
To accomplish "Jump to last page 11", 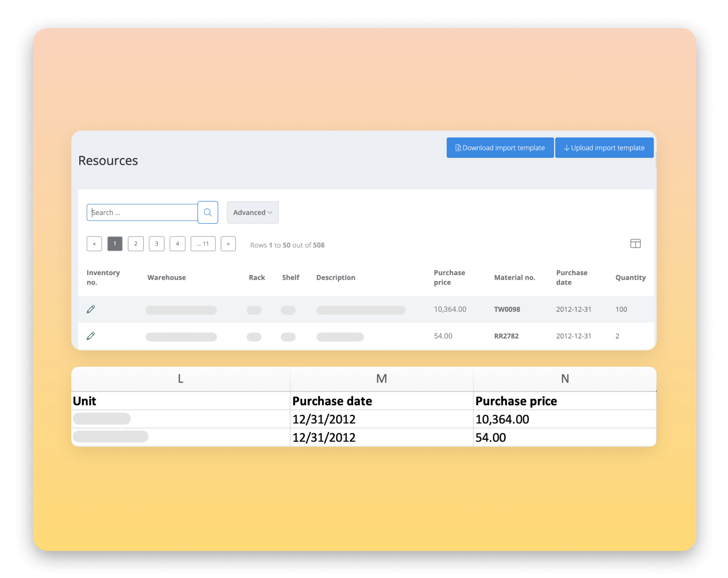I will [203, 244].
